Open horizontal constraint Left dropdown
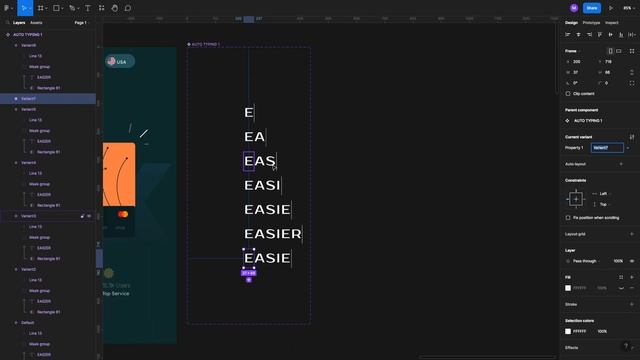The width and height of the screenshot is (640, 360). 603,194
